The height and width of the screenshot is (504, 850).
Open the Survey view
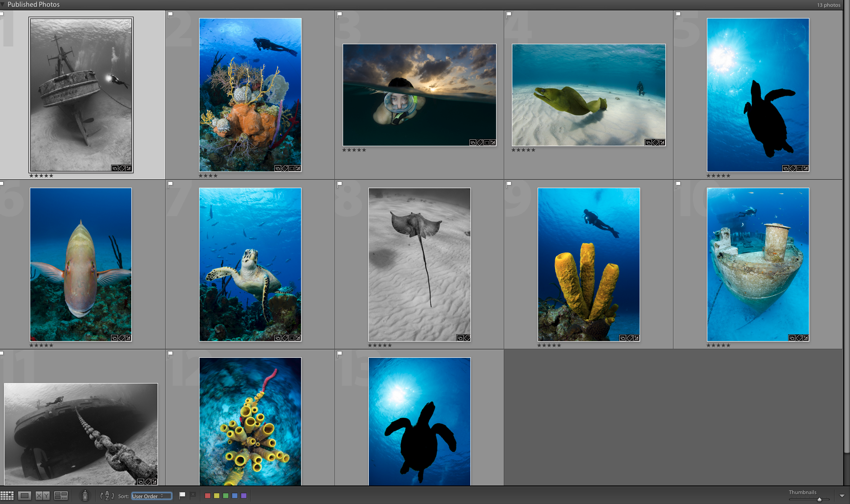(60, 495)
